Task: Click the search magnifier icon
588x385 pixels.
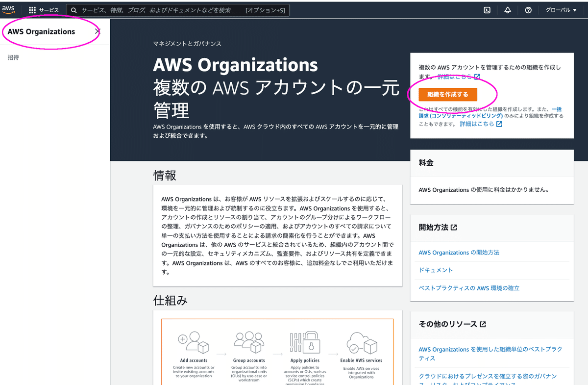Action: (74, 10)
